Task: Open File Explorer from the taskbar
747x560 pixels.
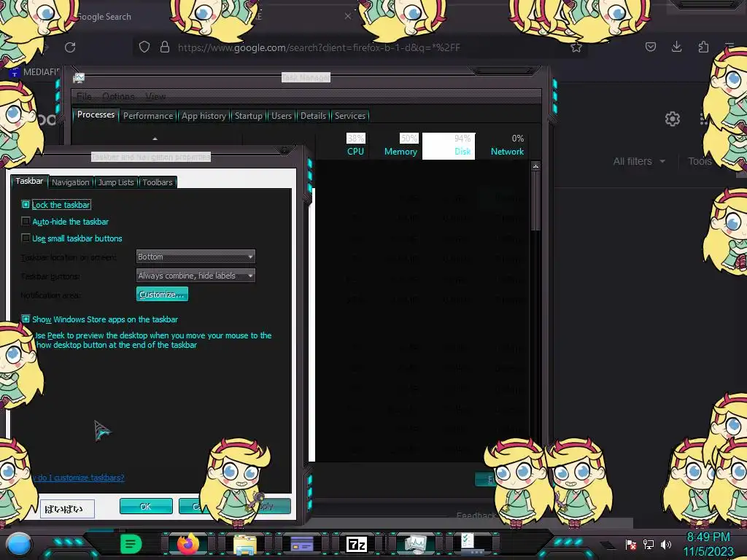Action: [245, 544]
